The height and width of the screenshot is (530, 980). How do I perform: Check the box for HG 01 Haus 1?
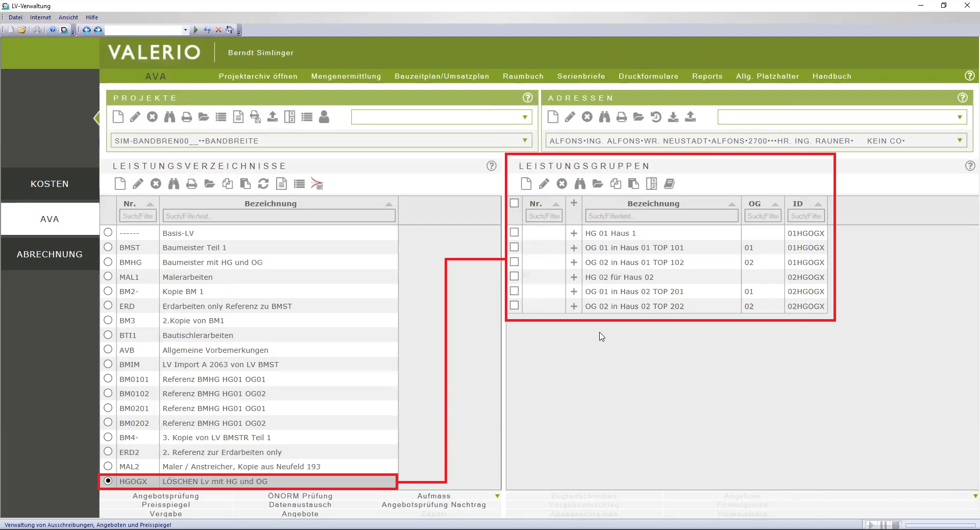[x=514, y=233]
